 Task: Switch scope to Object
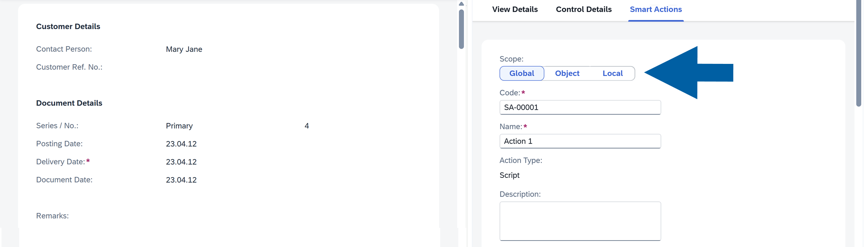[567, 73]
